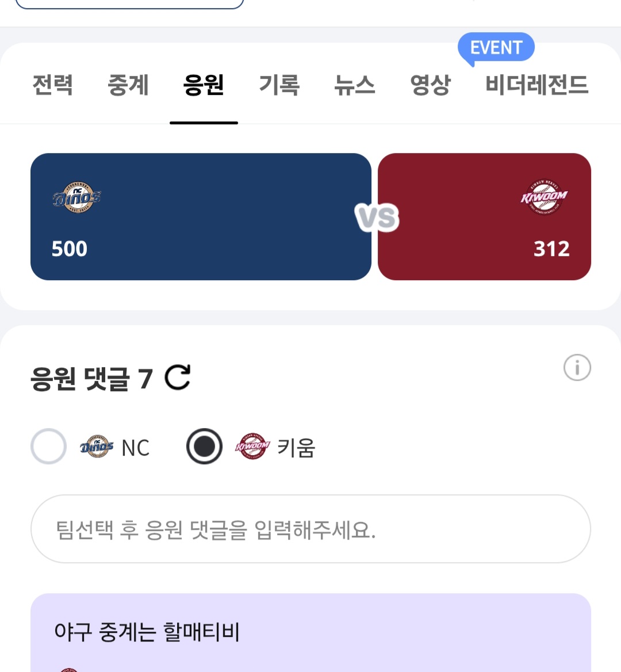
Task: Click the cheer comment input field
Action: click(x=310, y=529)
